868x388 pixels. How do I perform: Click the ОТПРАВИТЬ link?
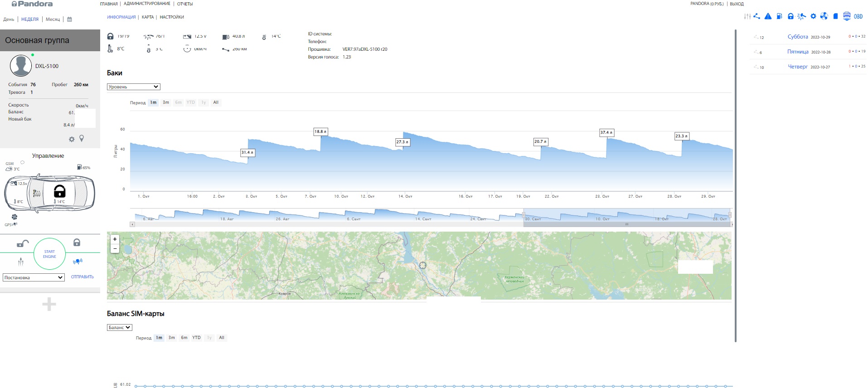tap(82, 277)
